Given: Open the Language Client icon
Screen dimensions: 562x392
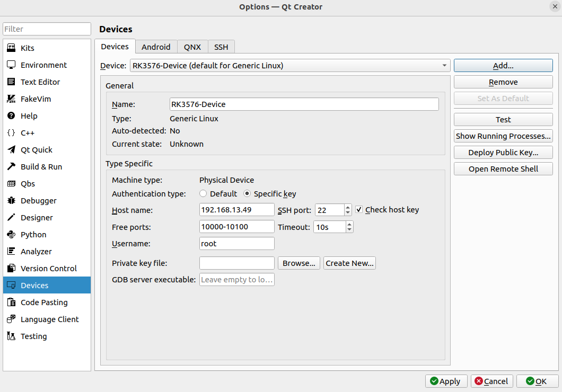Looking at the screenshot, I should tap(12, 319).
